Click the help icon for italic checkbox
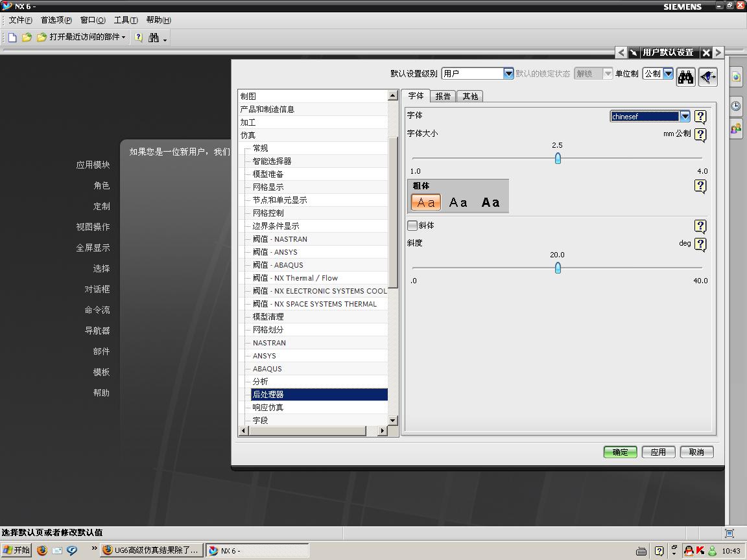 click(700, 226)
